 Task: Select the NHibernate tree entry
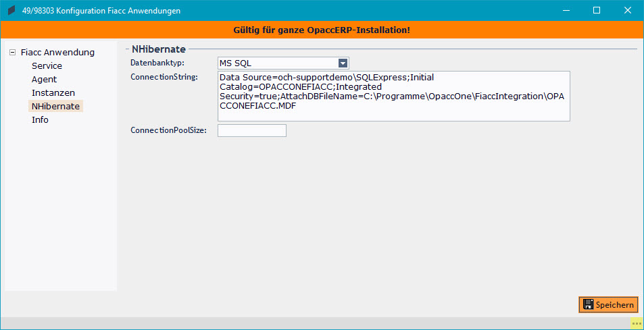click(x=55, y=107)
